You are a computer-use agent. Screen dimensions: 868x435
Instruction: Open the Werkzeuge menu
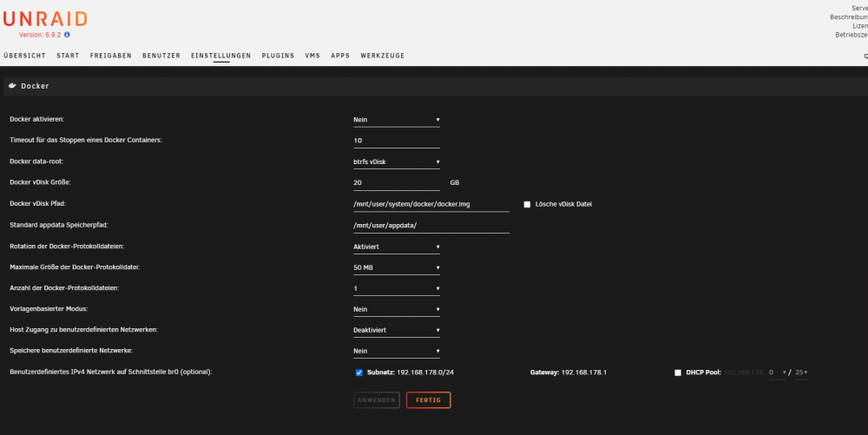pos(382,56)
